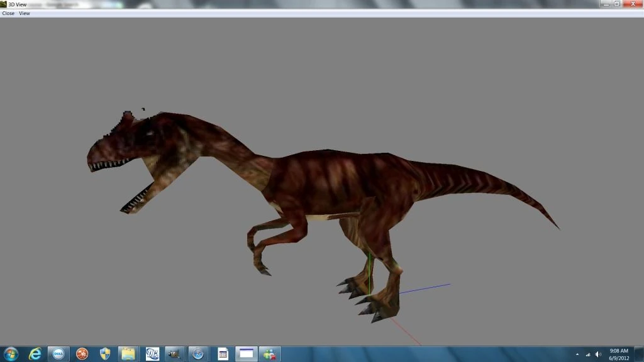Click the orange round taskbar icon
The width and height of the screenshot is (644, 362).
pos(82,354)
